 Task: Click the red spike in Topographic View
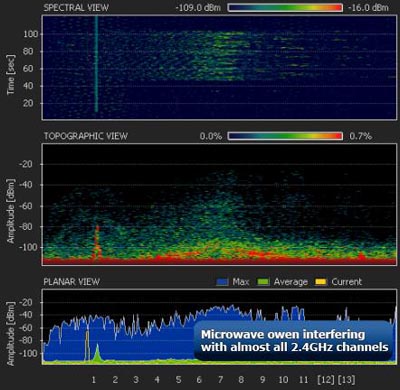point(97,242)
